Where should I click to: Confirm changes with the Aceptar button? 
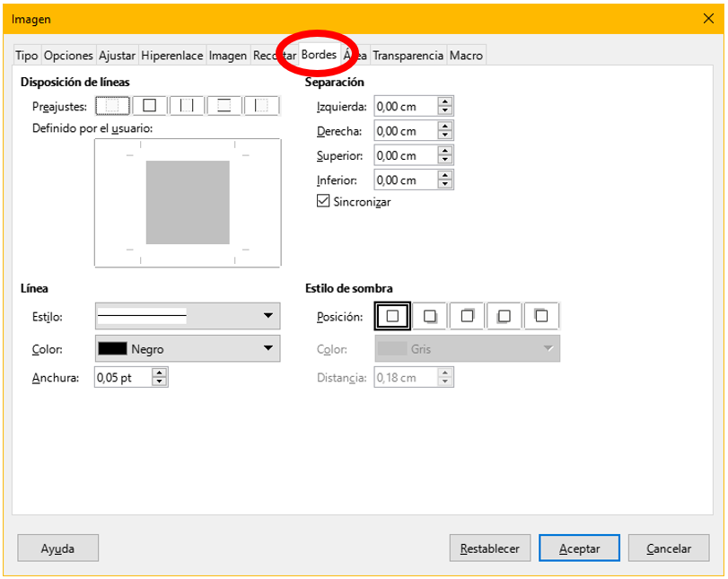579,548
